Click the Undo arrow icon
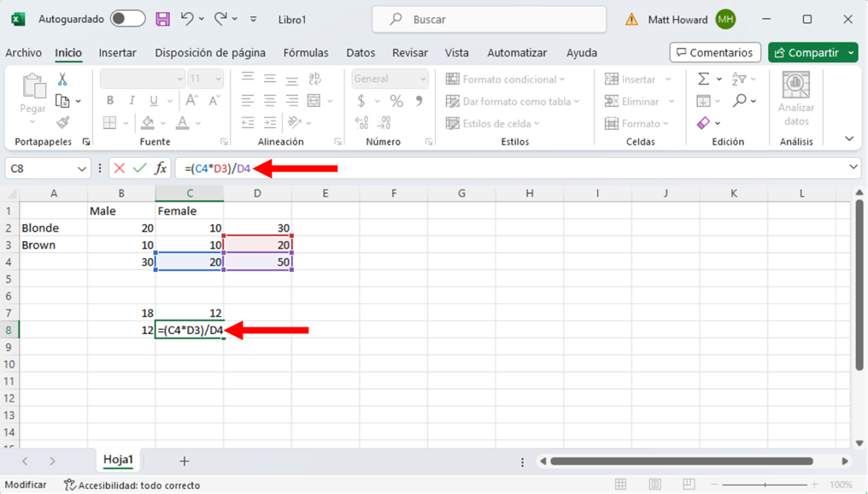 pyautogui.click(x=187, y=19)
